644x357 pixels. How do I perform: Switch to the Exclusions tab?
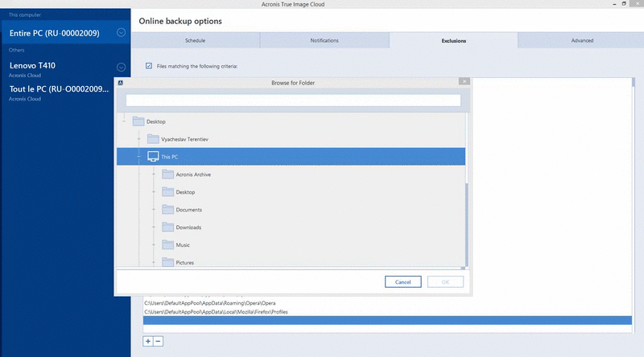(454, 41)
